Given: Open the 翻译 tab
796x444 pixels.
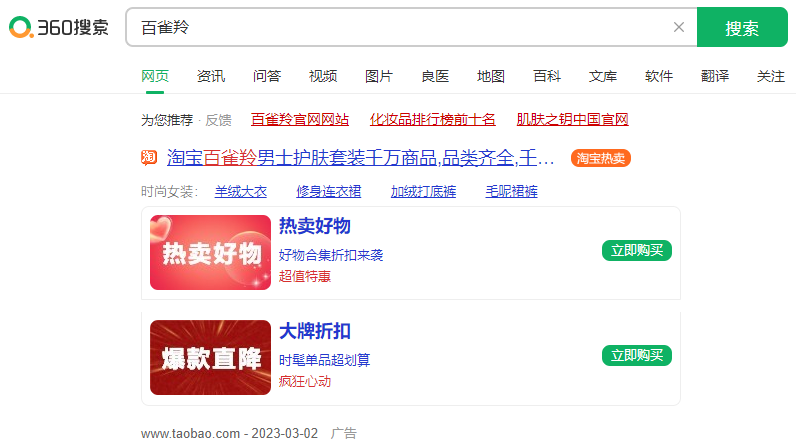Looking at the screenshot, I should 715,77.
